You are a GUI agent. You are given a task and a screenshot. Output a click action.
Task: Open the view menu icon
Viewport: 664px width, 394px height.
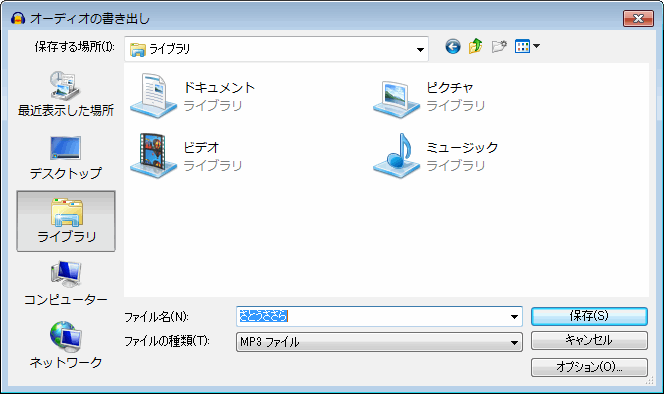coord(522,46)
